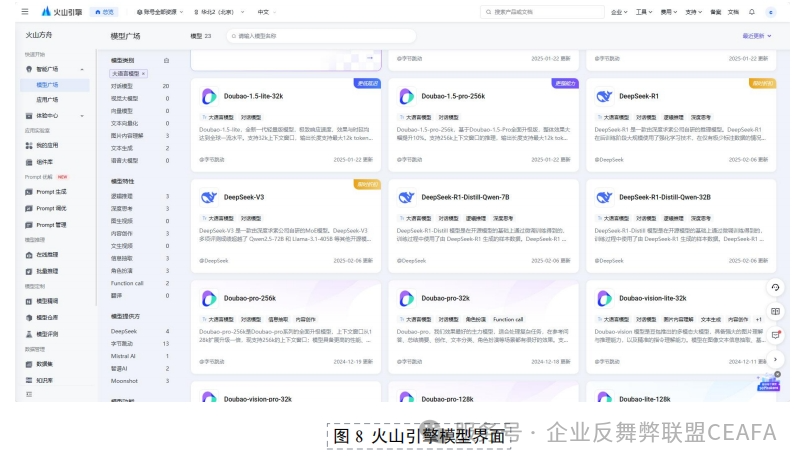This screenshot has width=801, height=464.
Task: Collapse the sidebar with the bottom icon
Action: click(x=29, y=394)
